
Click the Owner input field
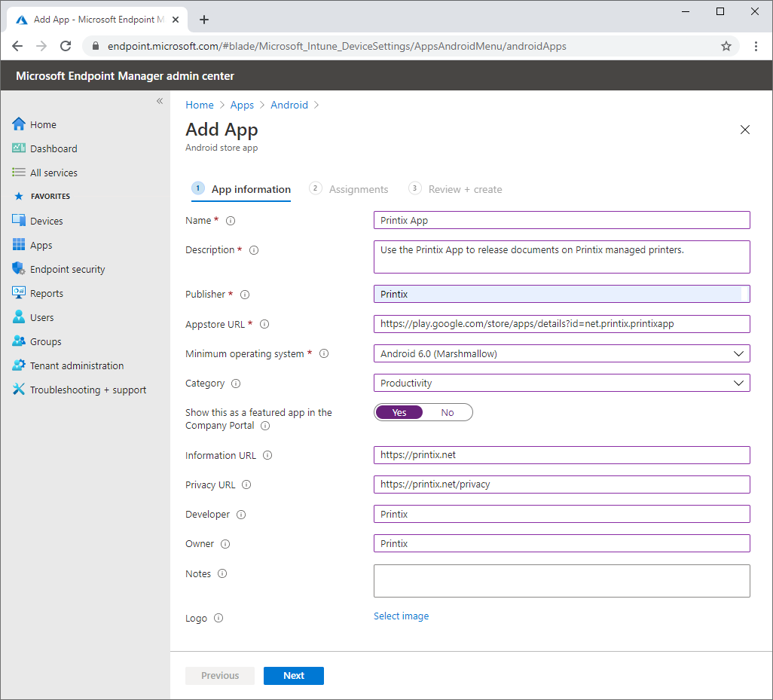click(561, 544)
